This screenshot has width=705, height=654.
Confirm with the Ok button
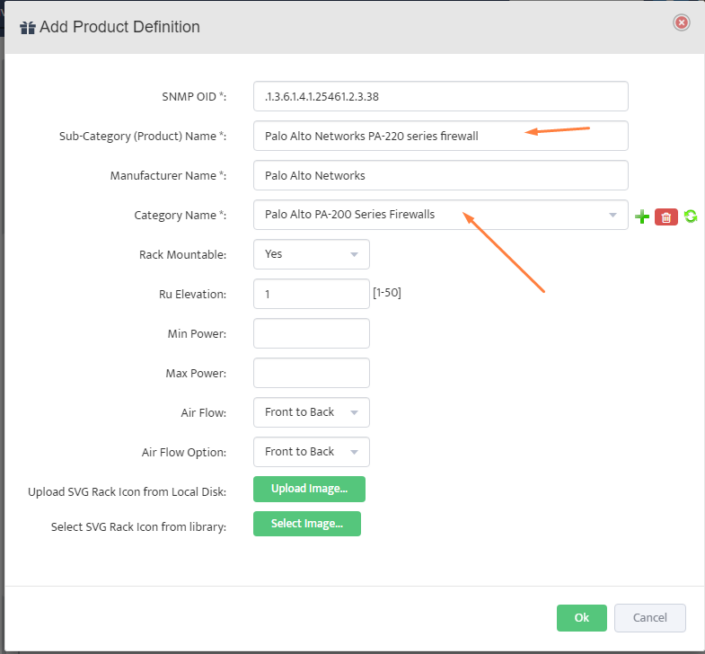tap(581, 618)
